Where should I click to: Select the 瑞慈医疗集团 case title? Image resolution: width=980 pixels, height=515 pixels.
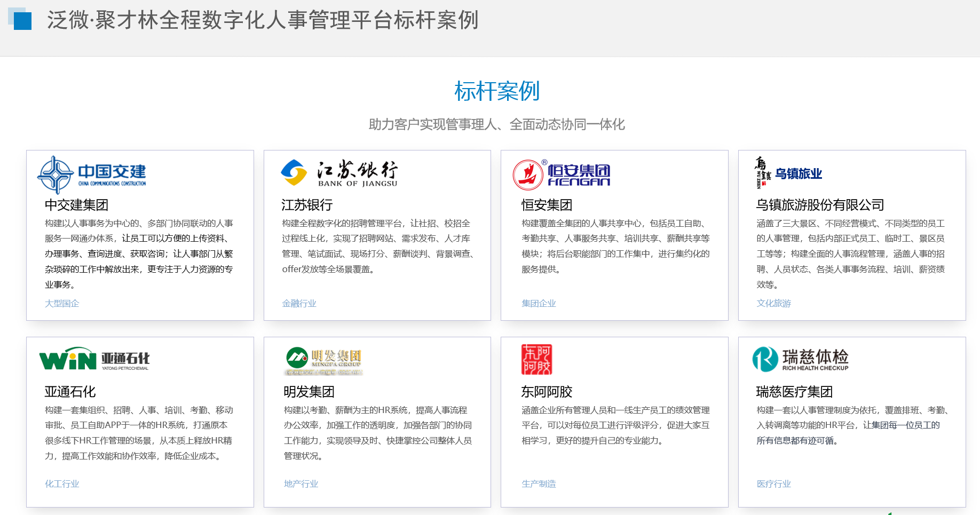[x=794, y=392]
